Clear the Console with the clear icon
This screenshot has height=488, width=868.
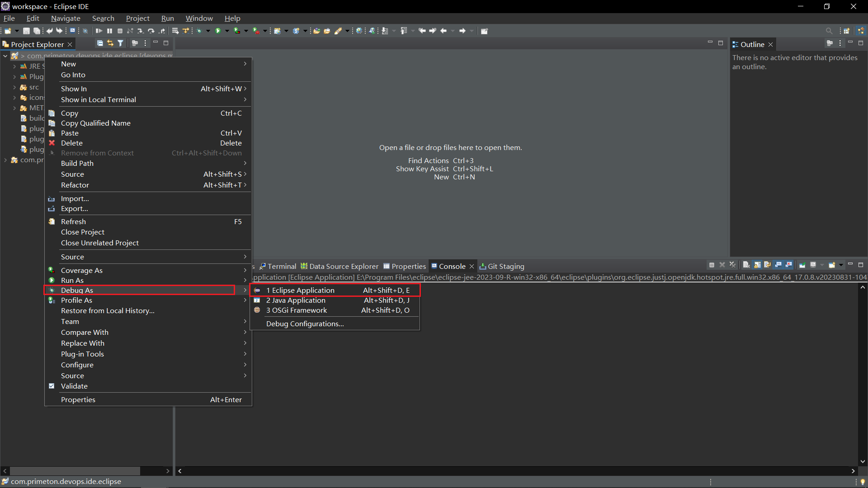(746, 265)
